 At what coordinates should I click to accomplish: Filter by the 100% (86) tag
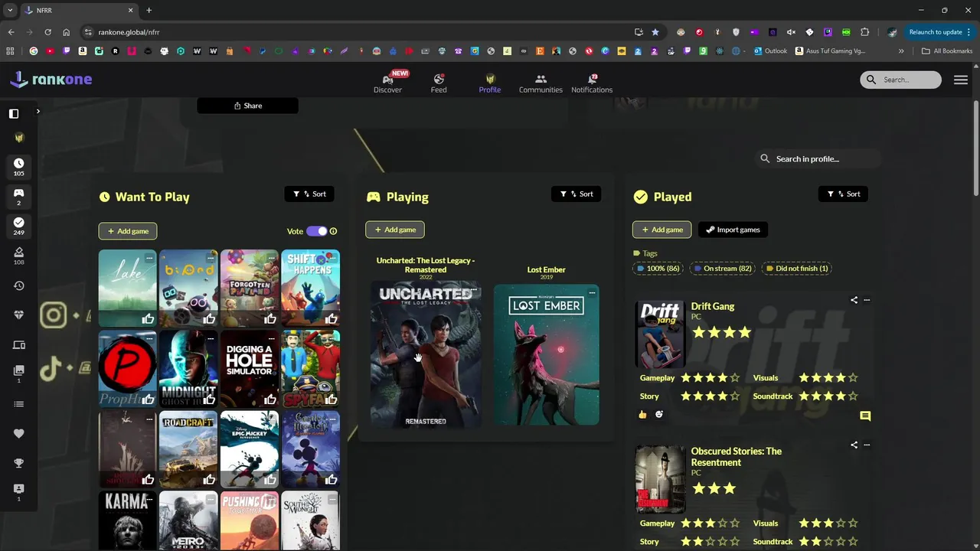pyautogui.click(x=658, y=269)
